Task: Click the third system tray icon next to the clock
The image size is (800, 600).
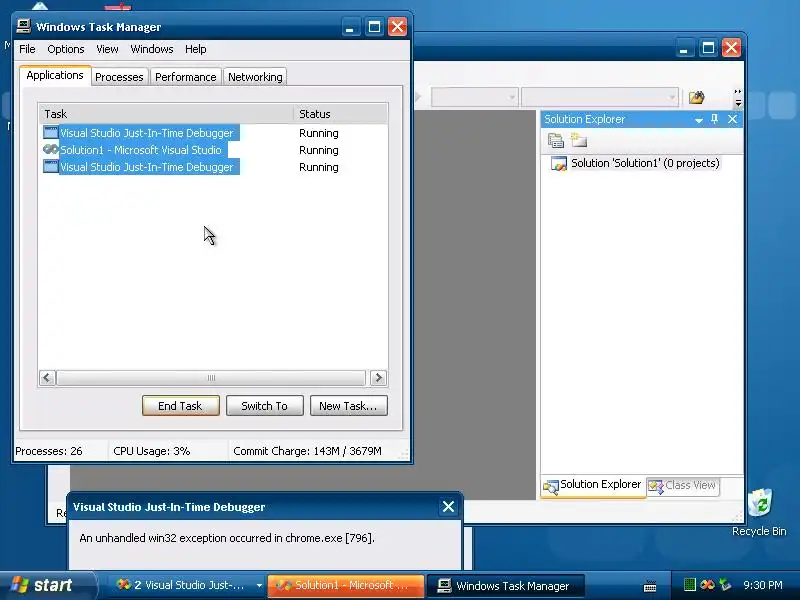Action: pos(724,585)
